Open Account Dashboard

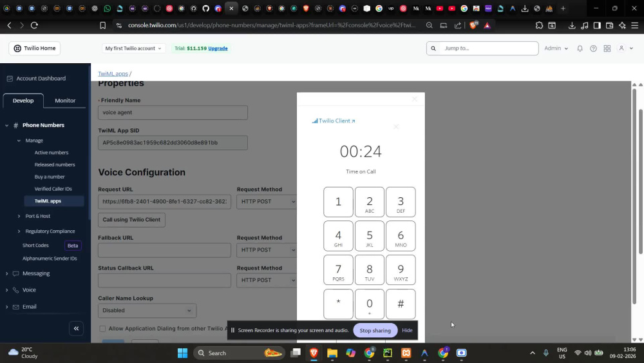point(41,79)
